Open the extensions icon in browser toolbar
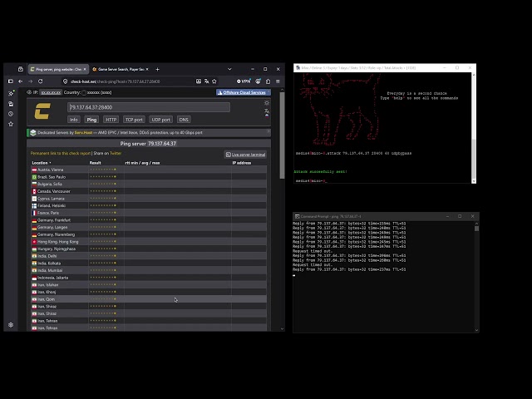The width and height of the screenshot is (532, 399). [268, 81]
